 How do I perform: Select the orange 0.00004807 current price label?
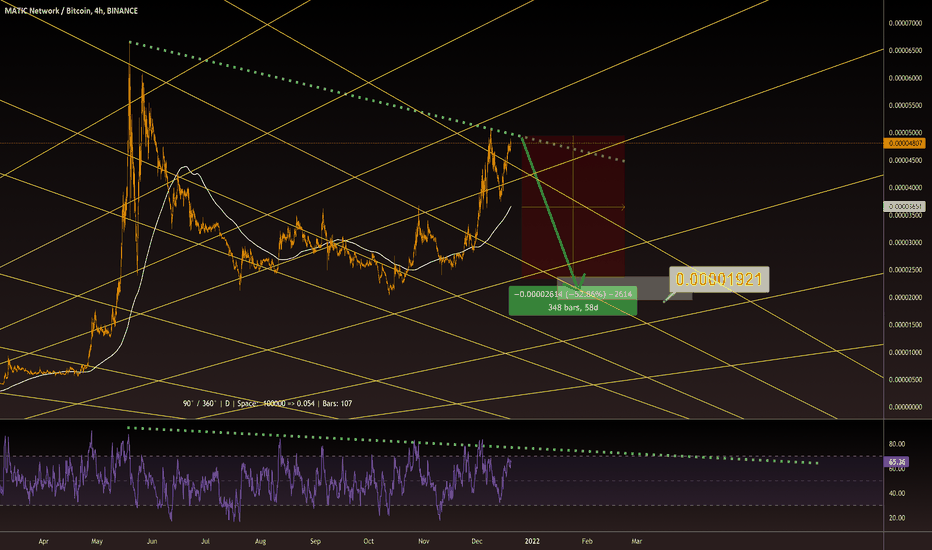click(x=905, y=143)
